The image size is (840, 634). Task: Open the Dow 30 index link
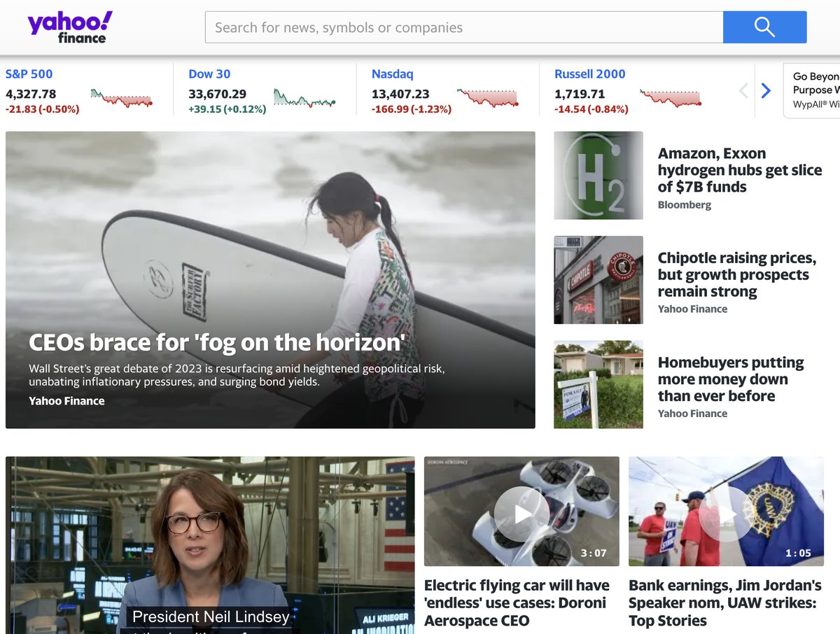point(209,73)
